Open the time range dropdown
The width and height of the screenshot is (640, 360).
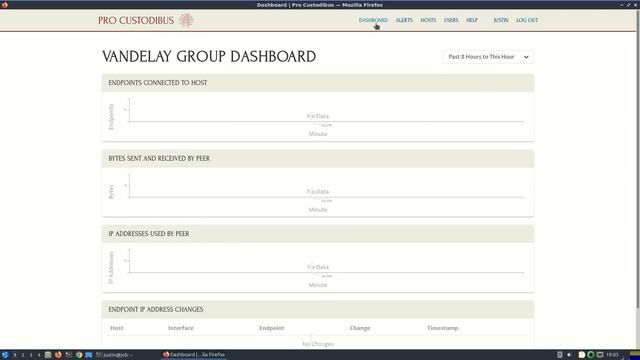point(488,57)
